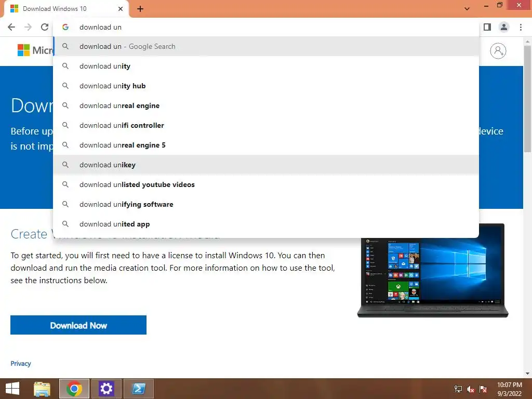Open the Chrome three-dot menu
Viewport: 532px width, 399px height.
click(521, 27)
